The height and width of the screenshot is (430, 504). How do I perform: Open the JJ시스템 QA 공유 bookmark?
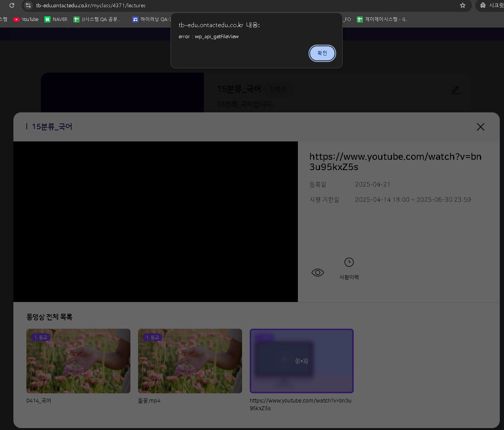point(97,19)
